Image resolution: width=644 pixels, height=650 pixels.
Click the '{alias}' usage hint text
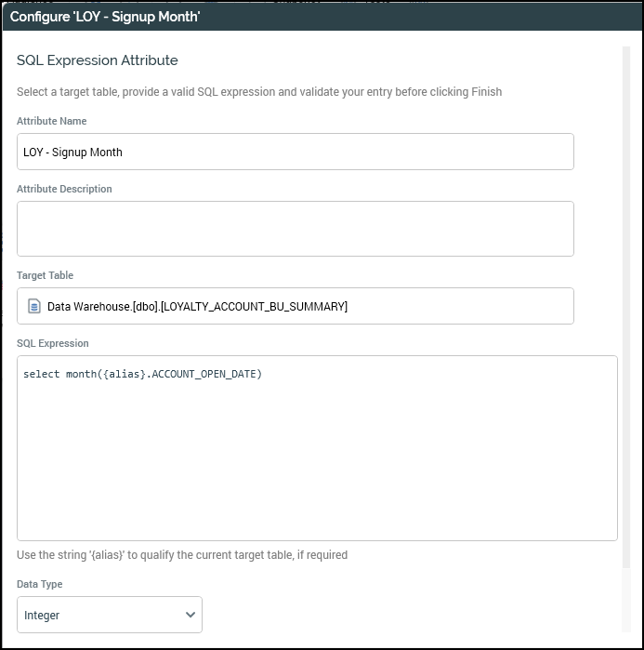pyautogui.click(x=182, y=555)
